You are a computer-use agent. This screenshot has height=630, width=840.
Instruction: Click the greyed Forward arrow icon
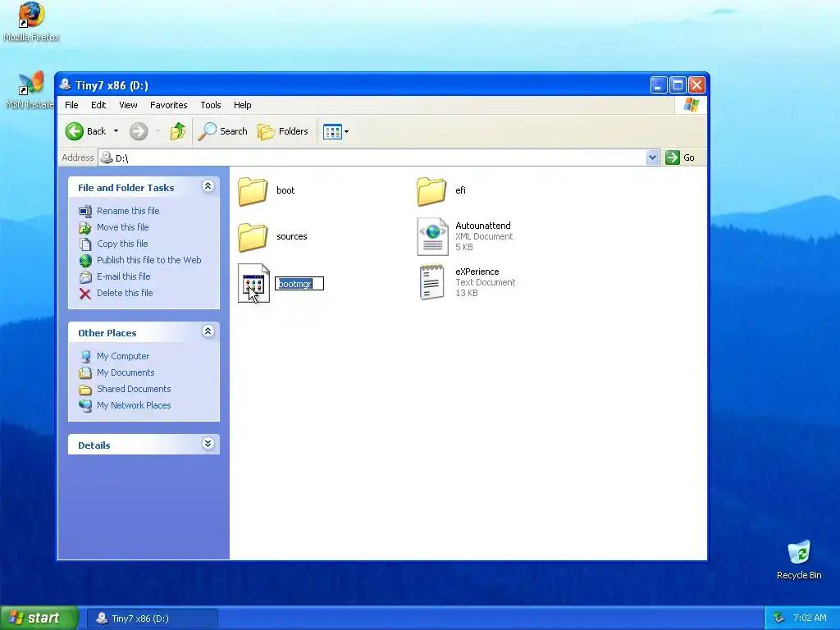[x=138, y=131]
